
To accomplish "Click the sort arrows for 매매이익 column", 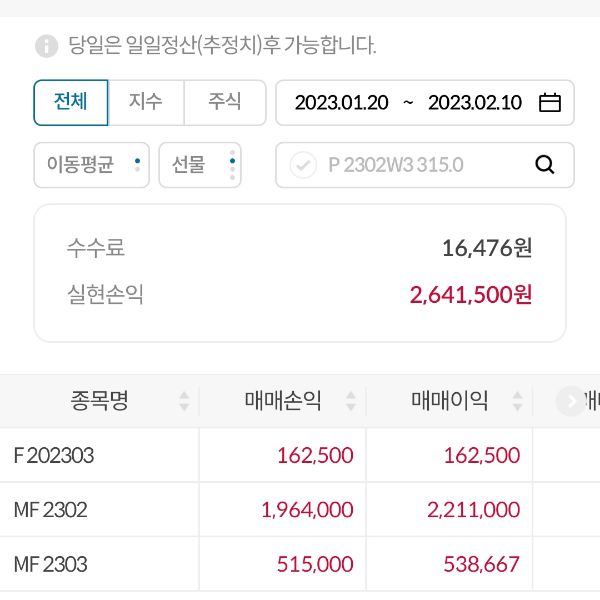I will click(518, 402).
